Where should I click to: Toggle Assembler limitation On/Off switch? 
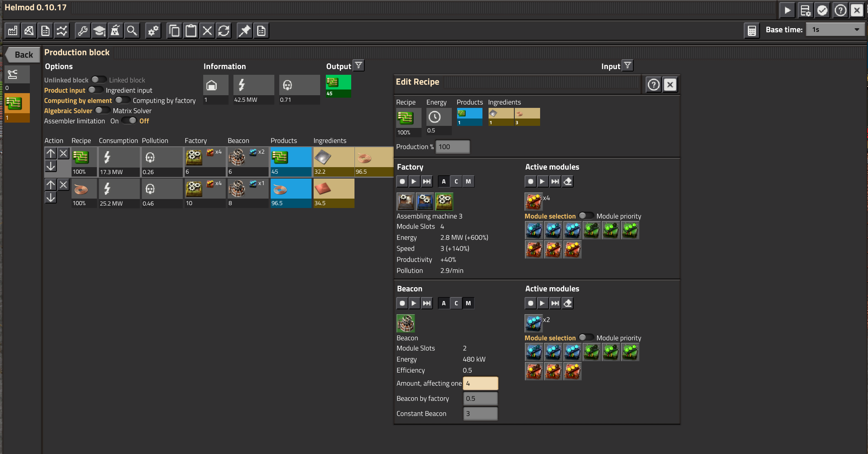[129, 121]
